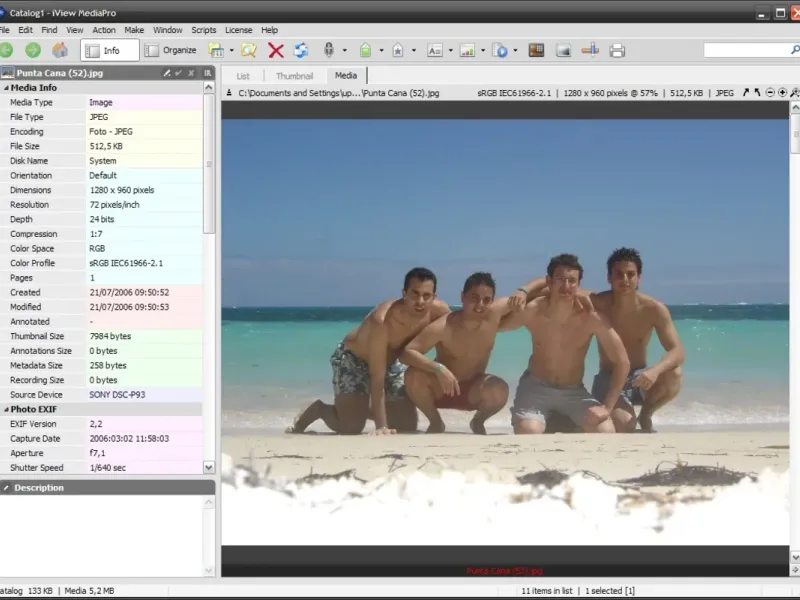Toggle the Organize panel button
800x600 pixels.
(x=171, y=50)
